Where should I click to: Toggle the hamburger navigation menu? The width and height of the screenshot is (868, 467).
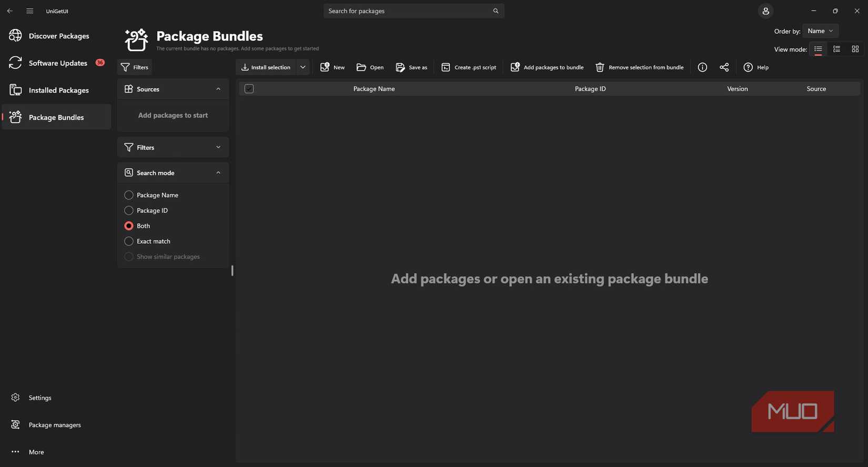pos(29,11)
